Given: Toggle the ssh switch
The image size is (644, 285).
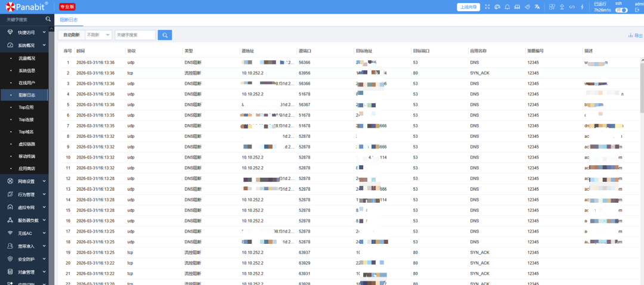Looking at the screenshot, I should tap(621, 10).
